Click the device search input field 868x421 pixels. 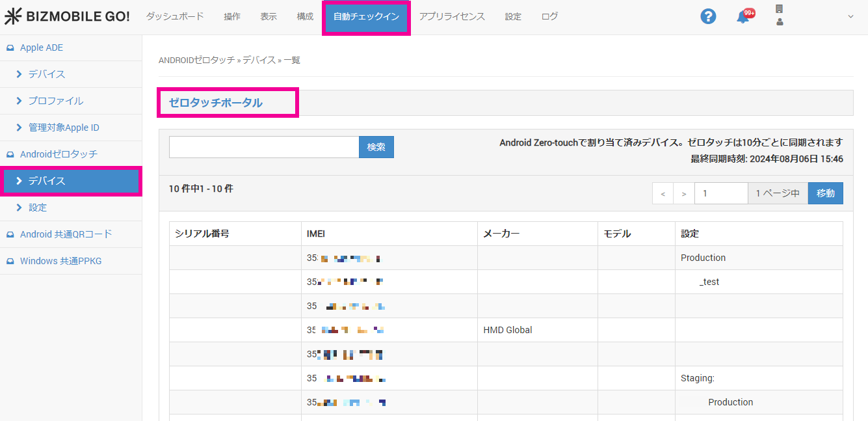pos(264,147)
